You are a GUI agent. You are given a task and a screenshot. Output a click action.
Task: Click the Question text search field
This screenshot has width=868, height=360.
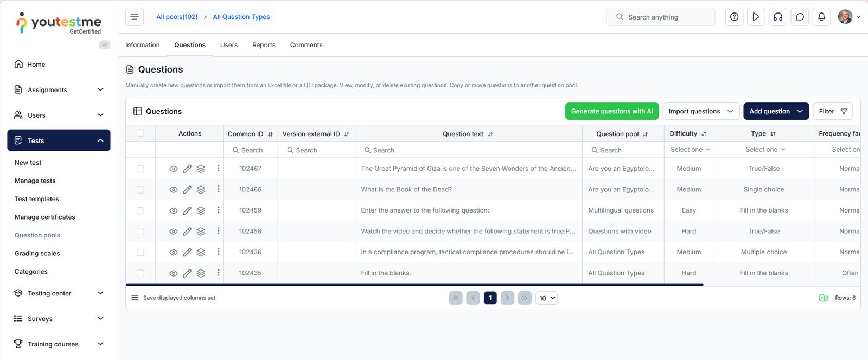tap(468, 150)
